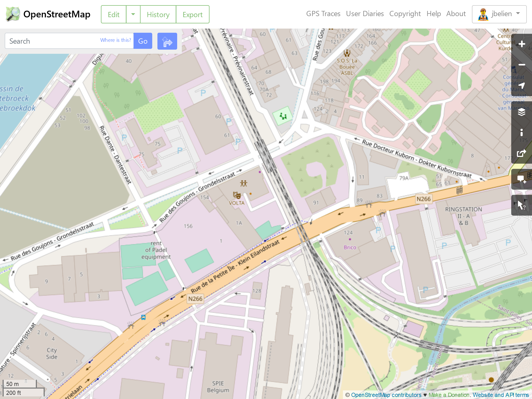Expand the Edit dropdown arrow
Viewport: 532px width, 399px height.
[133, 14]
